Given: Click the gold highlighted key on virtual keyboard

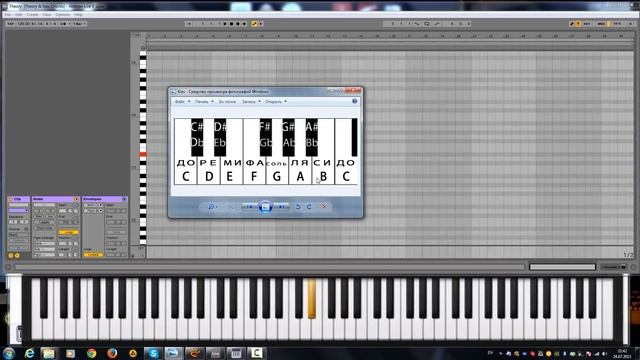Looking at the screenshot, I should click(x=311, y=298).
